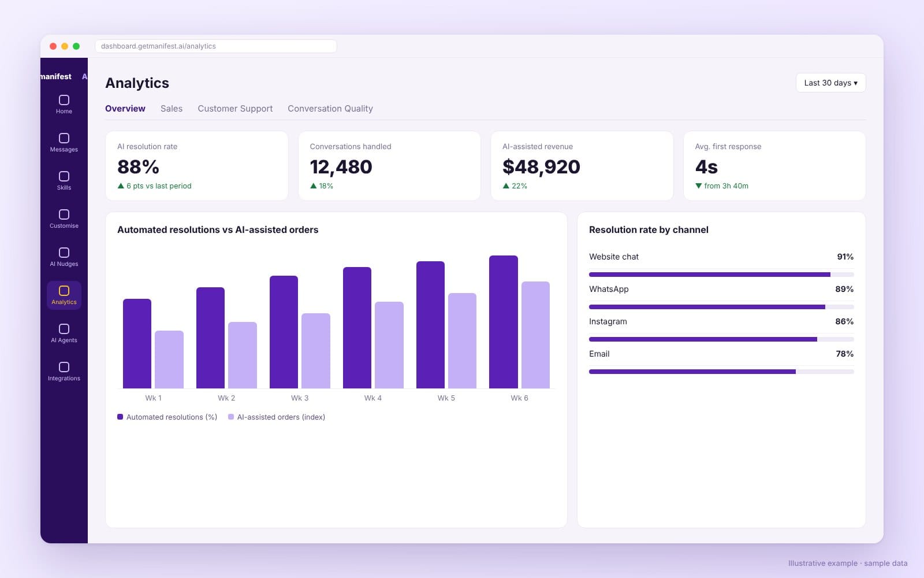Click the browser address bar
The height and width of the screenshot is (578, 924).
(x=216, y=46)
